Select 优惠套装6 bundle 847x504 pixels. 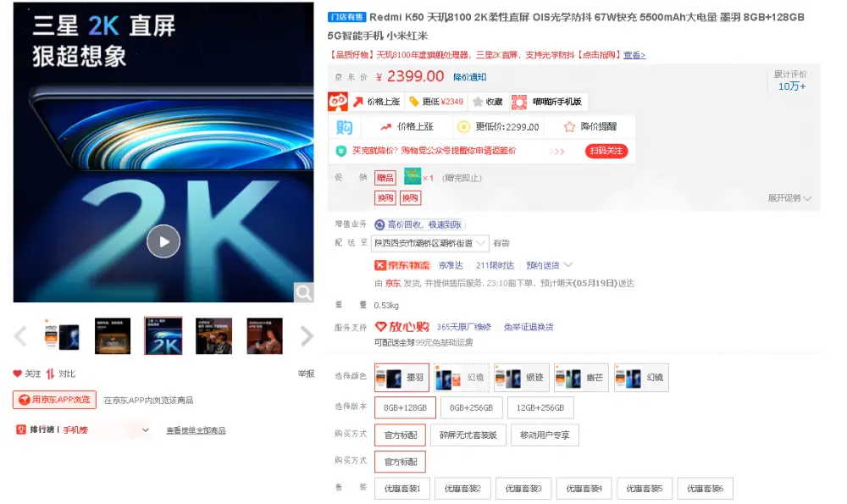coord(705,489)
